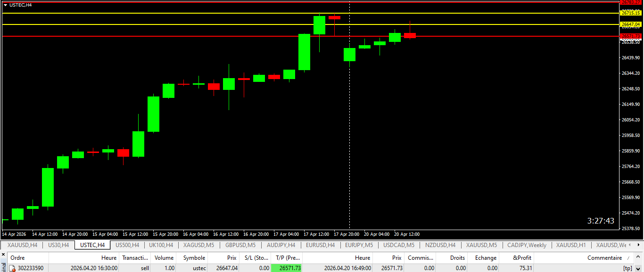
Task: Open the GBPUSD,M5 chart tab
Action: (x=240, y=245)
